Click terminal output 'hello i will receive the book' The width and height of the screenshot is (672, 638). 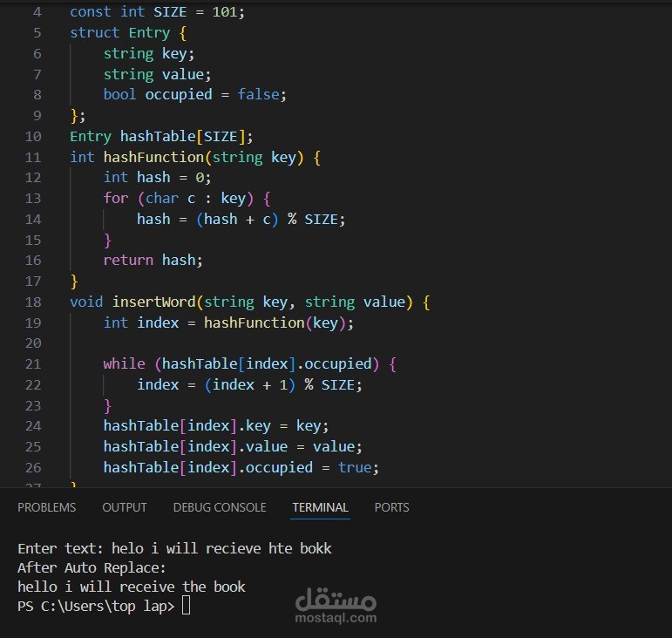tap(132, 587)
